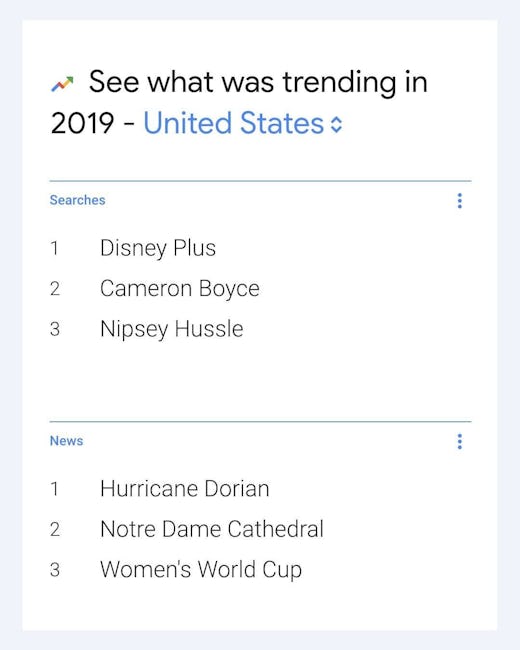This screenshot has width=520, height=650.
Task: Open the News category heading
Action: tap(66, 441)
